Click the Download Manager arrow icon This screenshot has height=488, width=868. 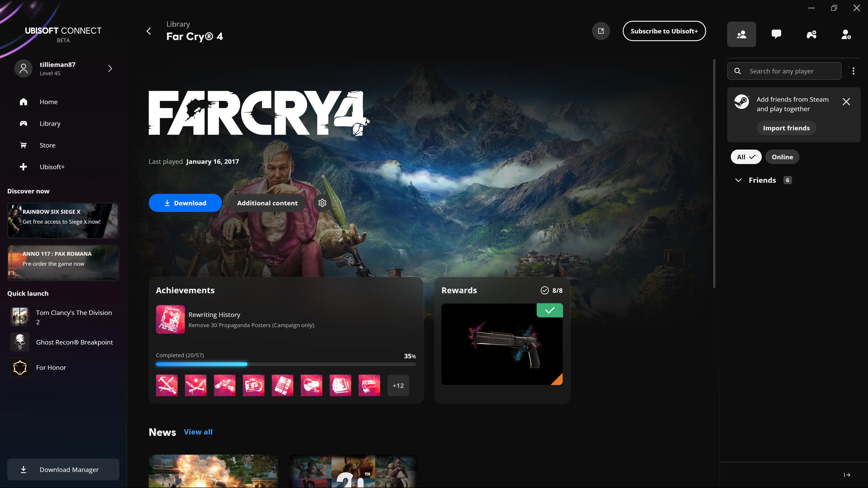click(x=23, y=469)
